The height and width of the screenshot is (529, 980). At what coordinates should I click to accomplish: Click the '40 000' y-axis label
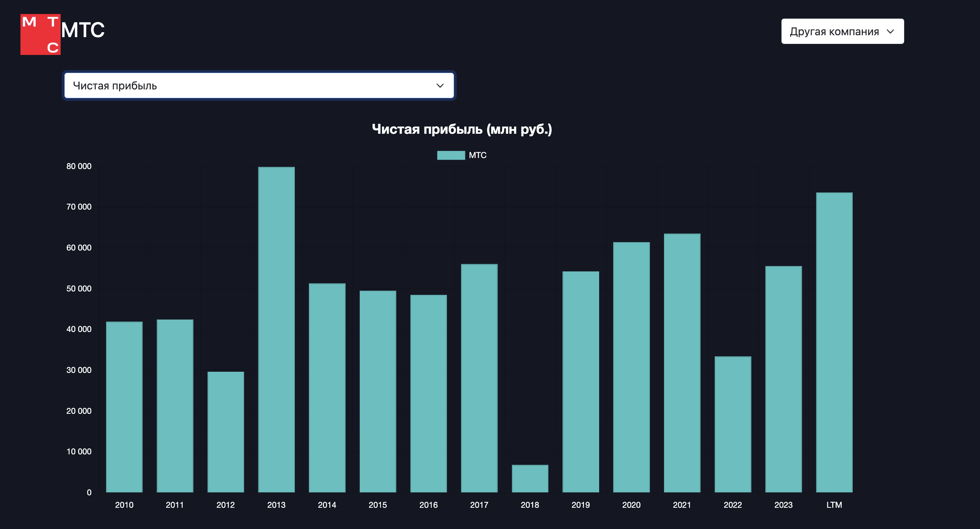[79, 329]
